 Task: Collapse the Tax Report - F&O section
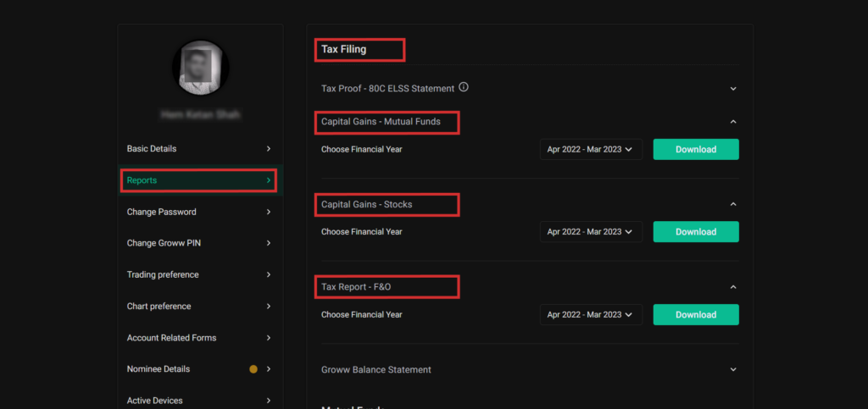pyautogui.click(x=733, y=287)
